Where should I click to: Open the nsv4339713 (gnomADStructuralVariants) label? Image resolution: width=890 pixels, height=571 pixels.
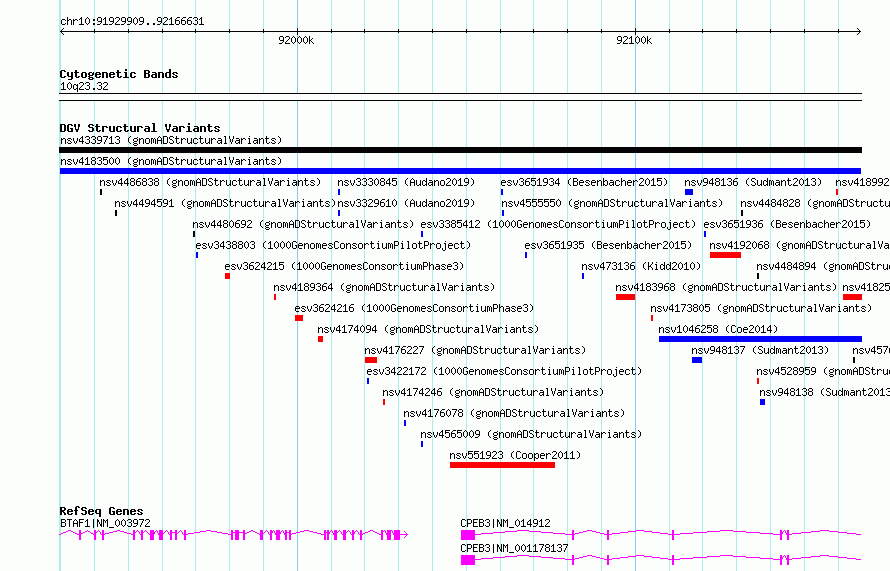[171, 140]
